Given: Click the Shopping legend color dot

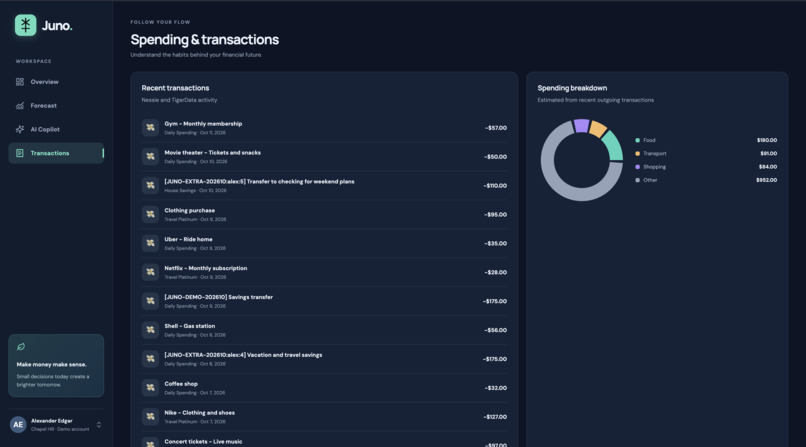Looking at the screenshot, I should (637, 167).
